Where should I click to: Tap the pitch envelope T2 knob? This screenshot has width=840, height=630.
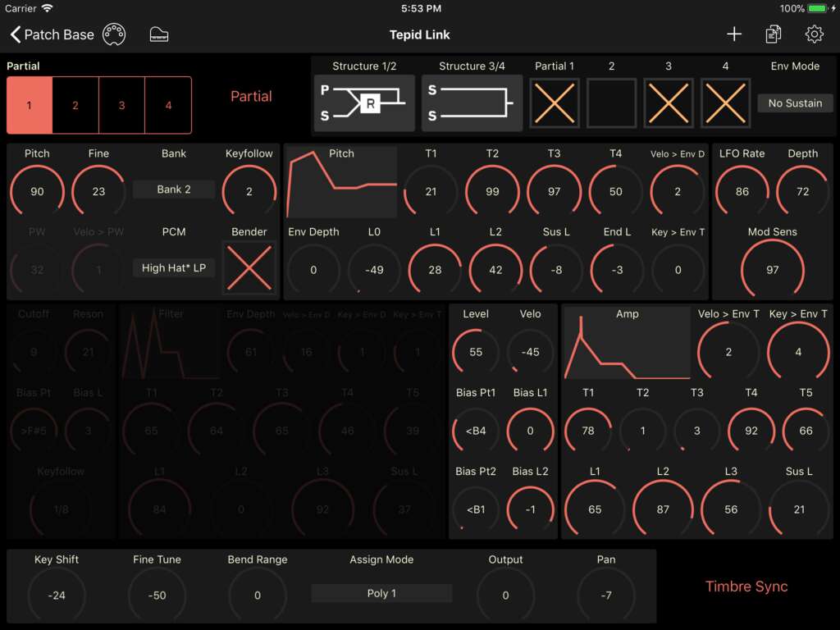click(492, 191)
